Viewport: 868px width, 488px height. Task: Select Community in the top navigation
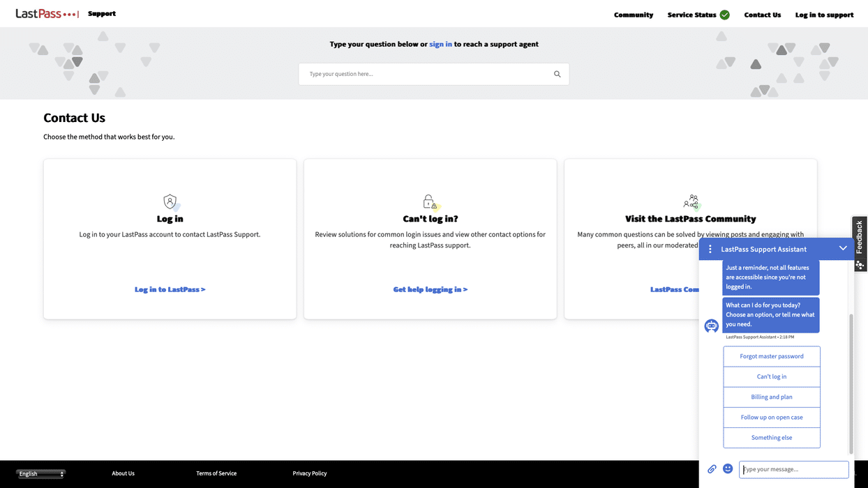click(634, 14)
